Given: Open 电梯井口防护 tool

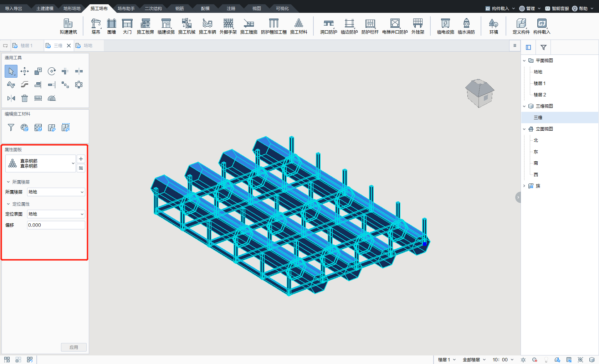Looking at the screenshot, I should pos(395,26).
